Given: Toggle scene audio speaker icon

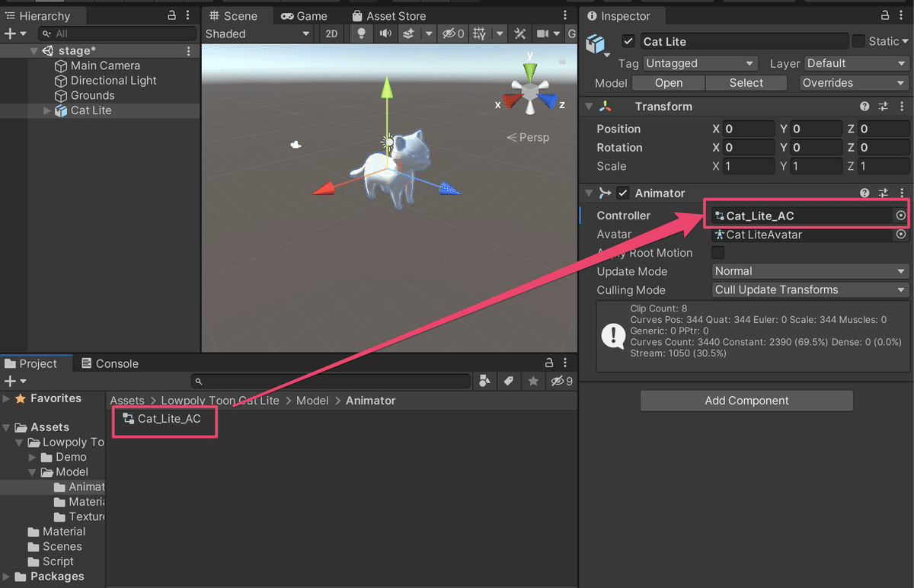Looking at the screenshot, I should pos(385,34).
